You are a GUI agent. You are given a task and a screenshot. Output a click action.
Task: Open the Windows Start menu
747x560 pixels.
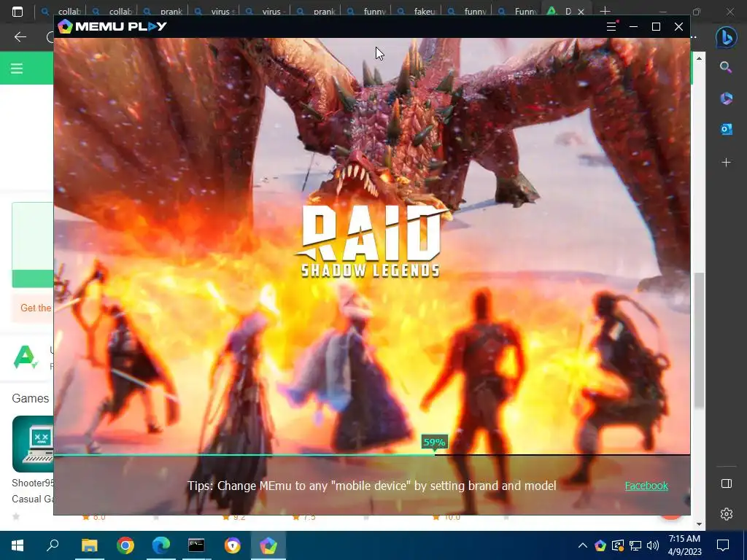tap(18, 545)
